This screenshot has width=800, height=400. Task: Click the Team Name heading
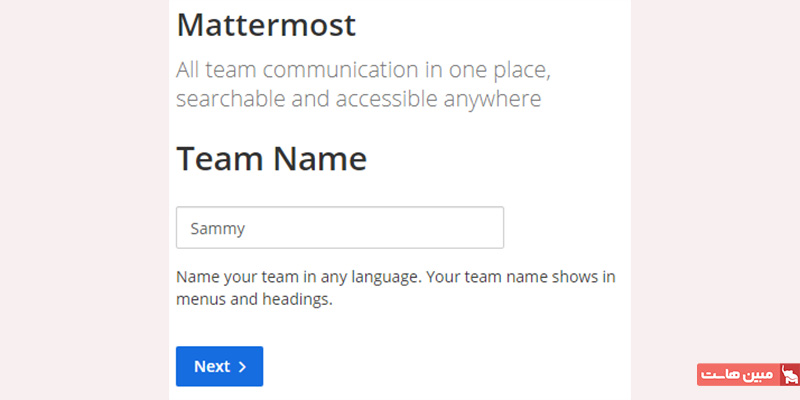tap(271, 158)
